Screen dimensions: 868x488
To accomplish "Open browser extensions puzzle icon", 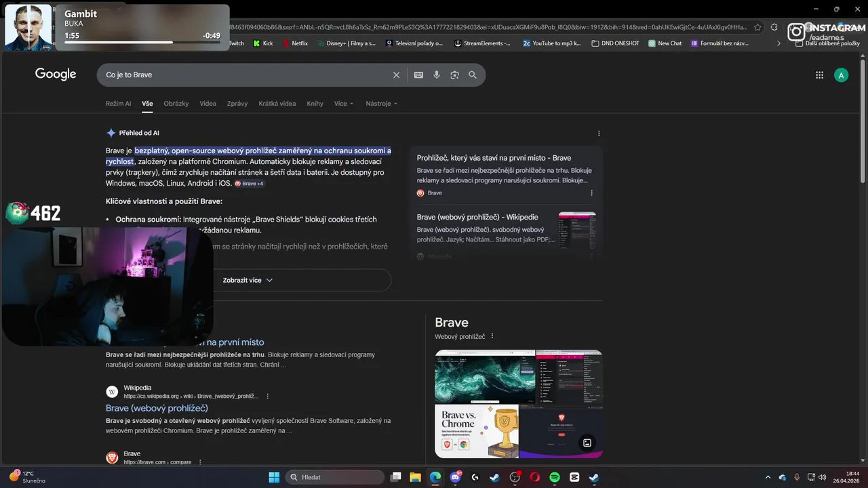I will 775,27.
